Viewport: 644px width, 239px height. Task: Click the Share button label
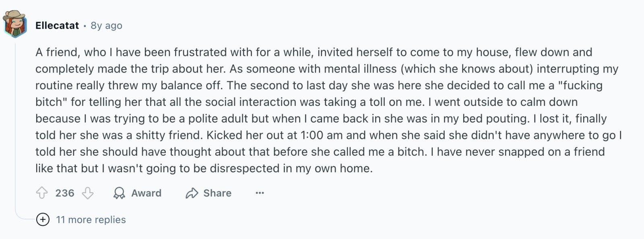pos(217,193)
